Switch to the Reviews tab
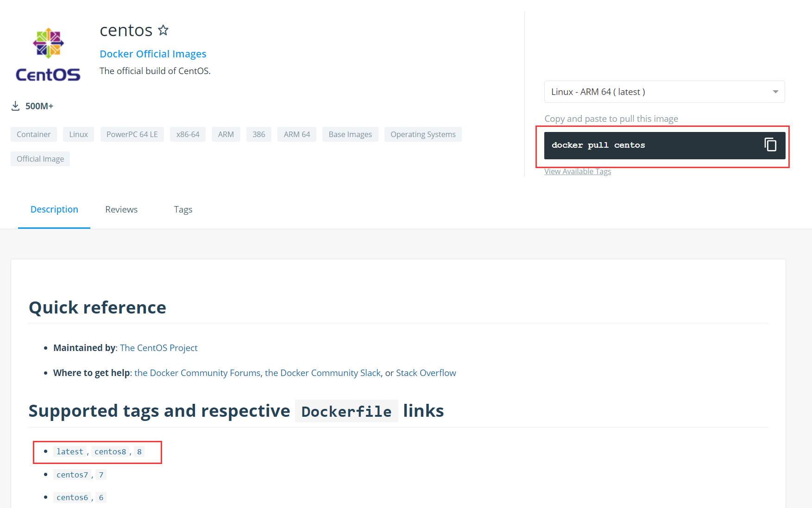Viewport: 812px width, 508px height. pos(121,209)
